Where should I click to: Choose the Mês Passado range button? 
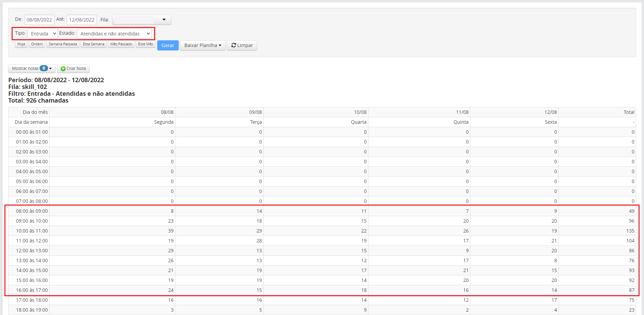[x=121, y=44]
